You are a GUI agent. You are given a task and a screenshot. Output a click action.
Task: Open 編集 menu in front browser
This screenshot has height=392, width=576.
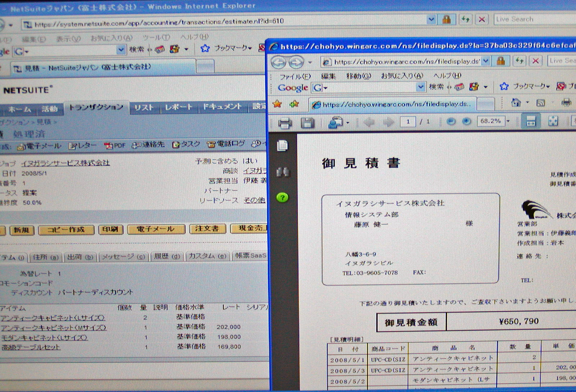click(328, 76)
